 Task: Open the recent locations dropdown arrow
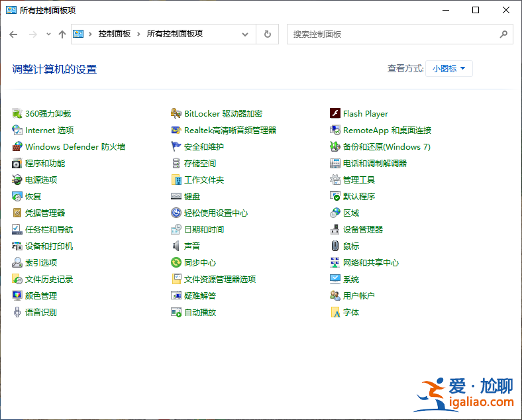48,34
